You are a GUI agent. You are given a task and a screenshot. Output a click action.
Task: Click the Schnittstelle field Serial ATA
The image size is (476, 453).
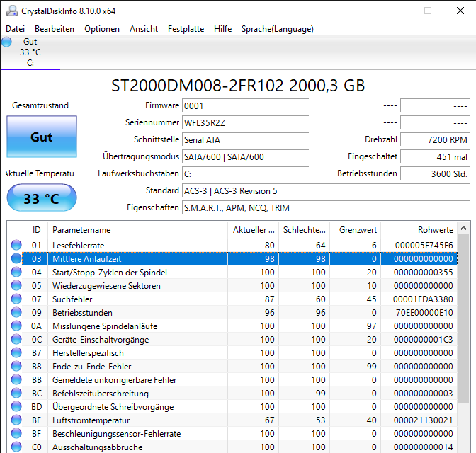245,140
